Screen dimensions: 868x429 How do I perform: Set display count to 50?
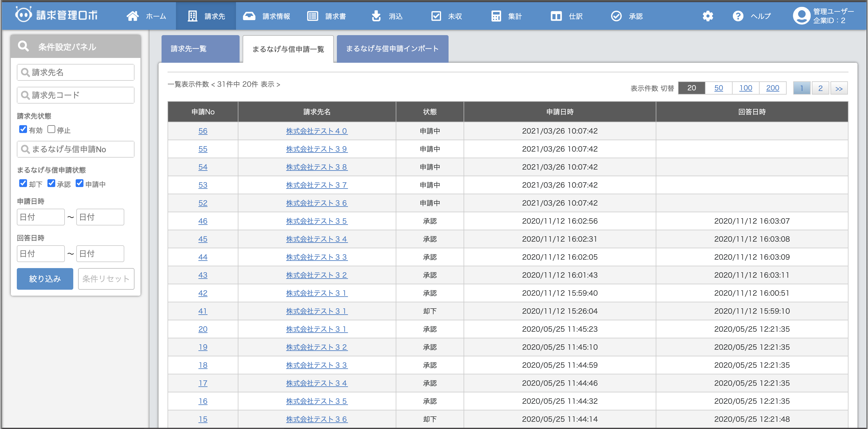[718, 88]
